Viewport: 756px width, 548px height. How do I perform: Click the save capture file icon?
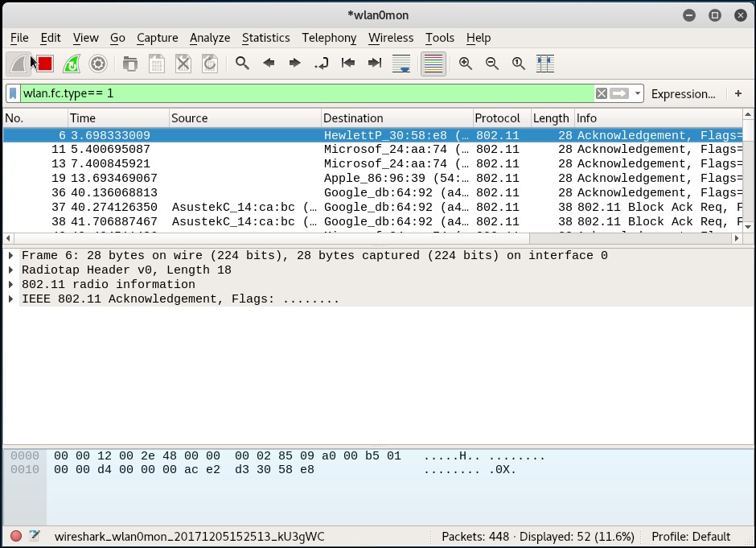tap(156, 64)
